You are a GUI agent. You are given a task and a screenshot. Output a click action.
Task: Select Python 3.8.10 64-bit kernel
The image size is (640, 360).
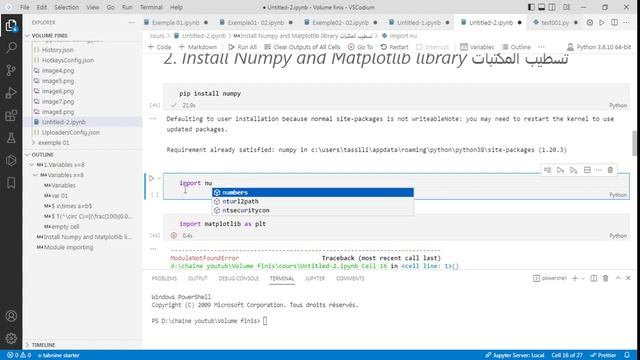(x=599, y=47)
